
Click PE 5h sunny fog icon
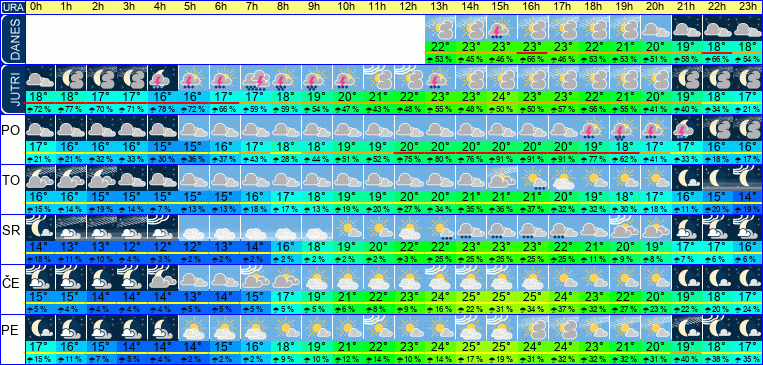[x=193, y=328]
